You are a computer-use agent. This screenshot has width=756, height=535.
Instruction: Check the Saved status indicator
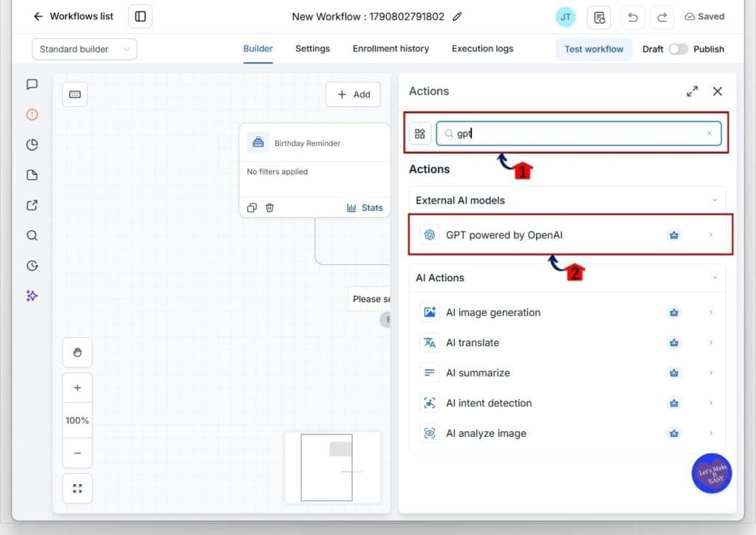click(704, 16)
